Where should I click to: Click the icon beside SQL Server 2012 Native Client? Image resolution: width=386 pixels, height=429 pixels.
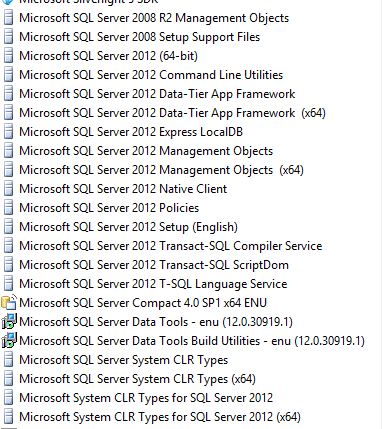click(9, 189)
